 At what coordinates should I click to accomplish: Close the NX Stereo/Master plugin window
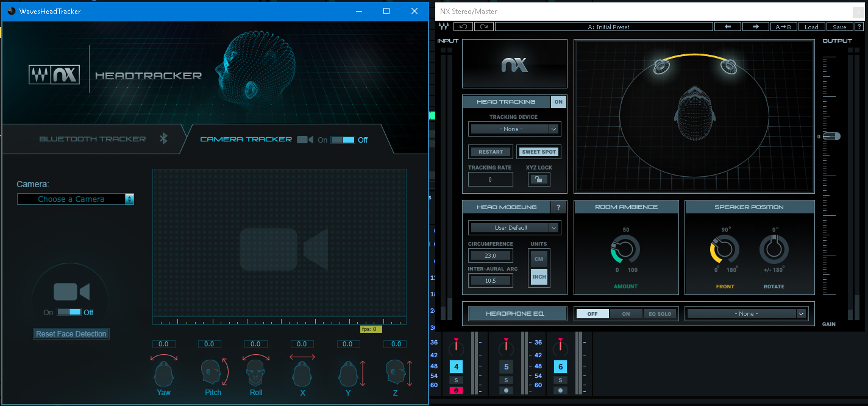[x=857, y=12]
